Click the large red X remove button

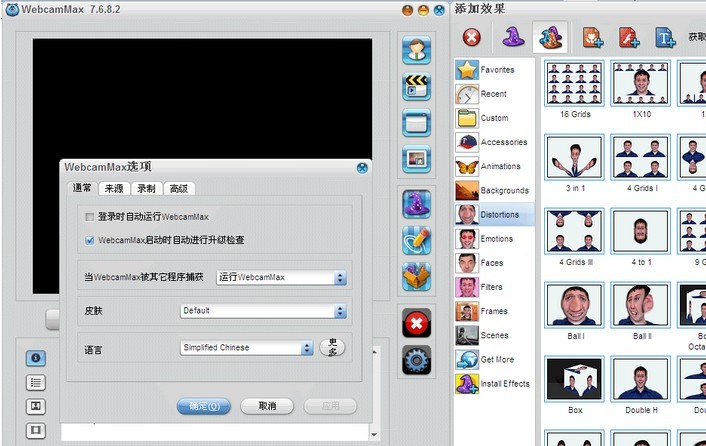point(416,323)
